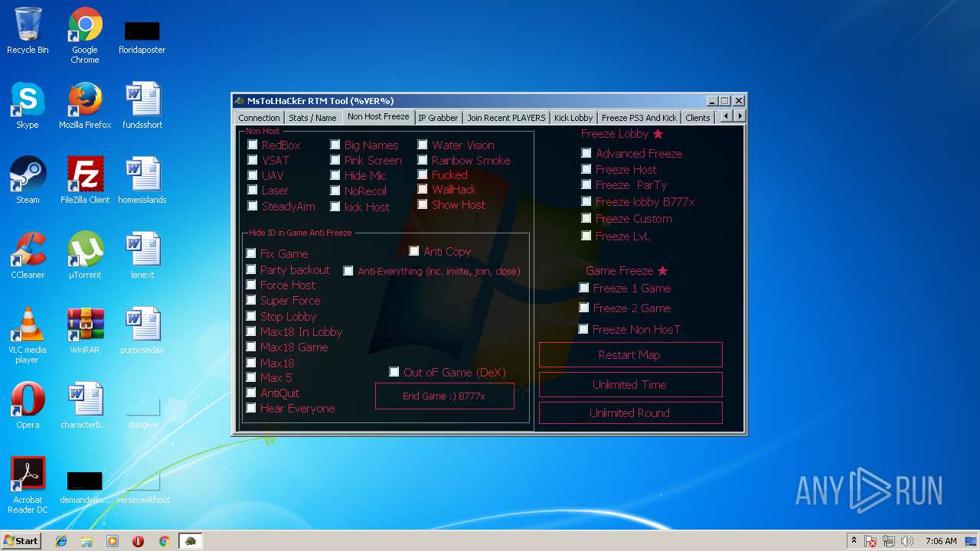Viewport: 980px width, 551px height.
Task: Open the characterb... Word document
Action: (x=85, y=406)
